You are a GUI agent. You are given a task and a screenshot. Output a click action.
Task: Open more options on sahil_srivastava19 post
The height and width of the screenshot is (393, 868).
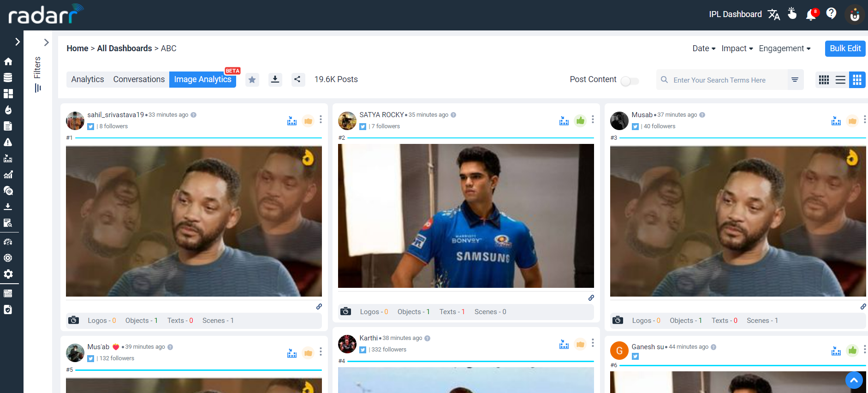tap(321, 119)
